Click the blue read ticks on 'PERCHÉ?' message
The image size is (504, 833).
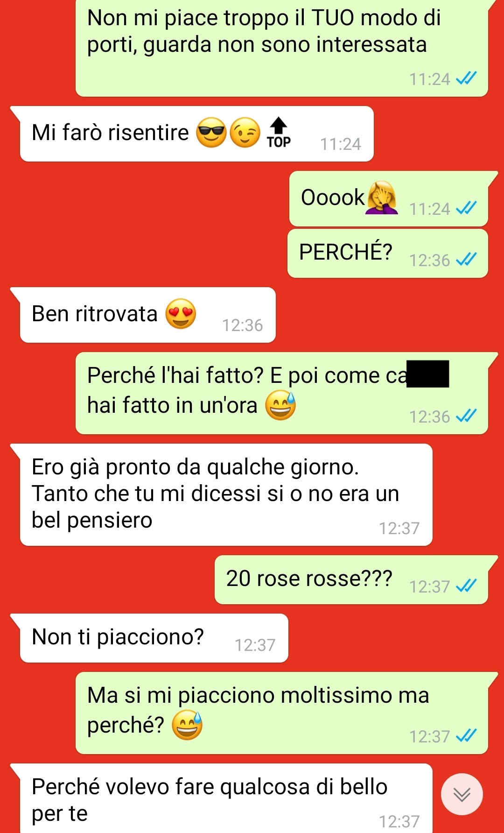[x=466, y=259]
